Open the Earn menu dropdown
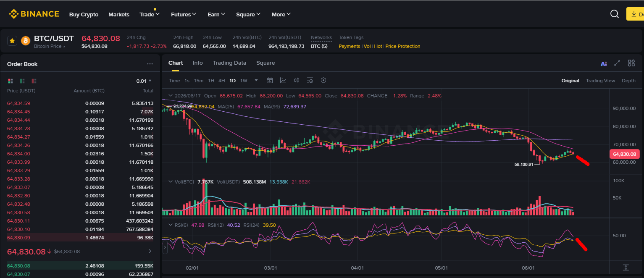 coord(216,14)
